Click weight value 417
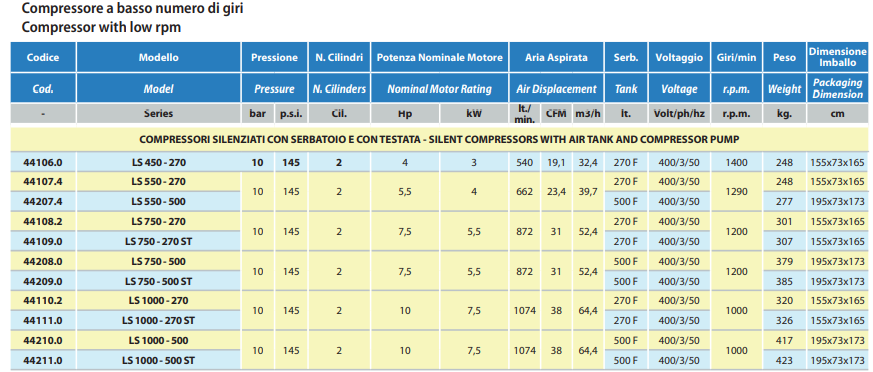The width and height of the screenshot is (873, 372). point(784,340)
